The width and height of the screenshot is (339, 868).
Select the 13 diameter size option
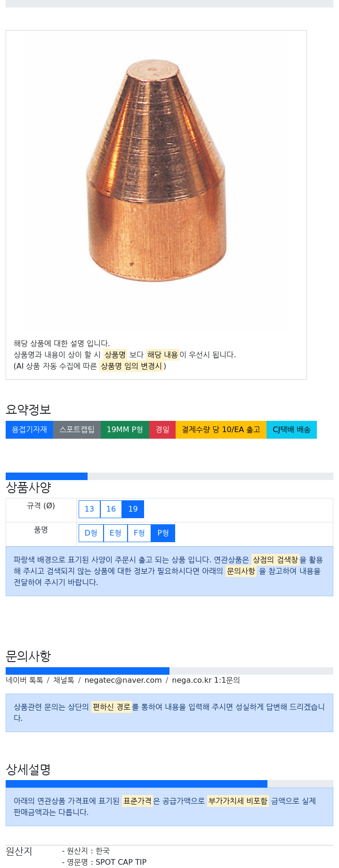(89, 509)
